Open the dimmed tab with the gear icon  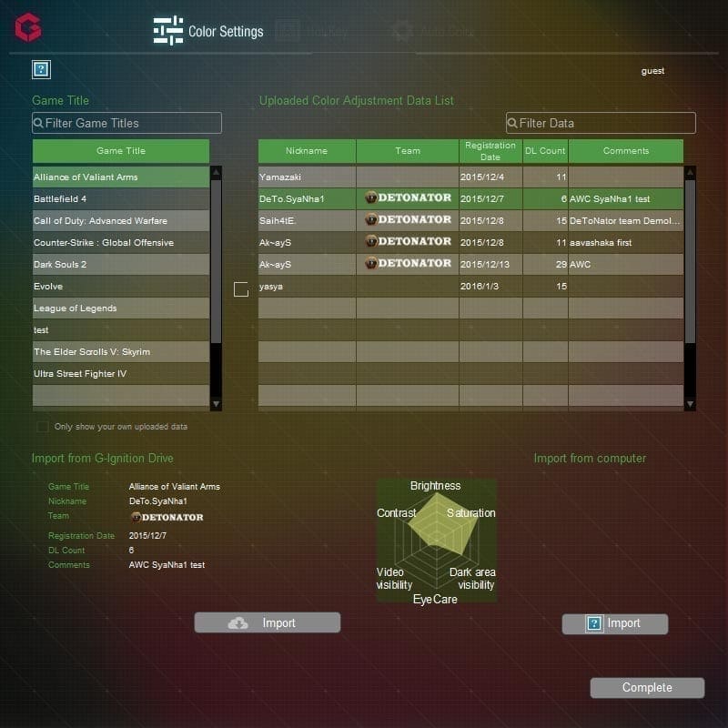[x=432, y=31]
